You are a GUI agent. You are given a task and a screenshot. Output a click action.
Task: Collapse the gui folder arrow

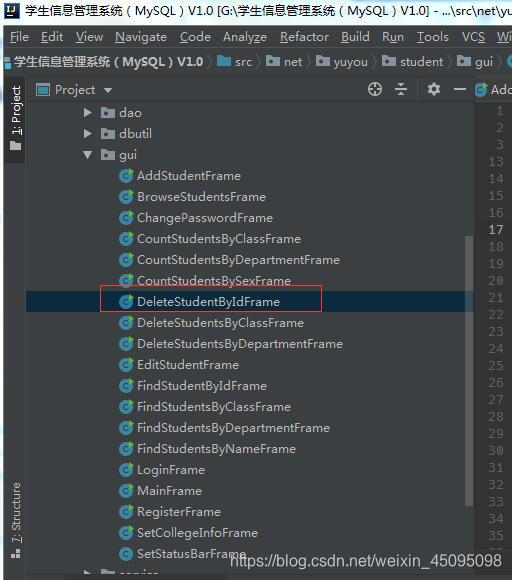tap(87, 155)
